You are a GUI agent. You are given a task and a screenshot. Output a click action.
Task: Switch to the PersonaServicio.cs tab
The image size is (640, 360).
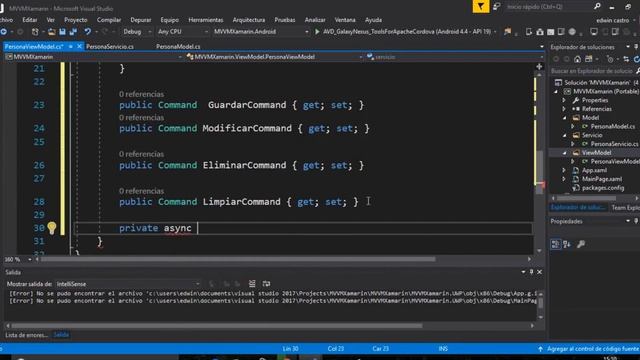click(x=110, y=47)
